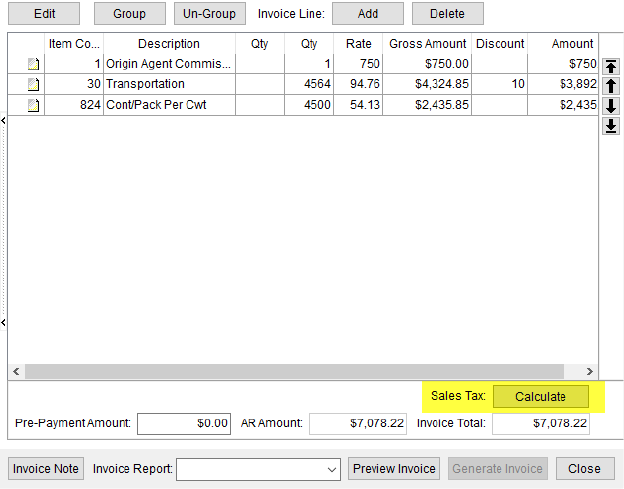Sort by the Gross Amount column header
Screen dimensions: 624x489
427,44
